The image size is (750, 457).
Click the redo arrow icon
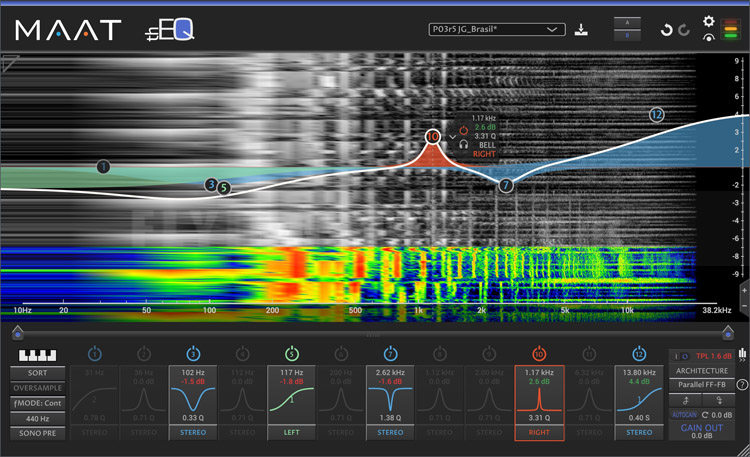684,30
